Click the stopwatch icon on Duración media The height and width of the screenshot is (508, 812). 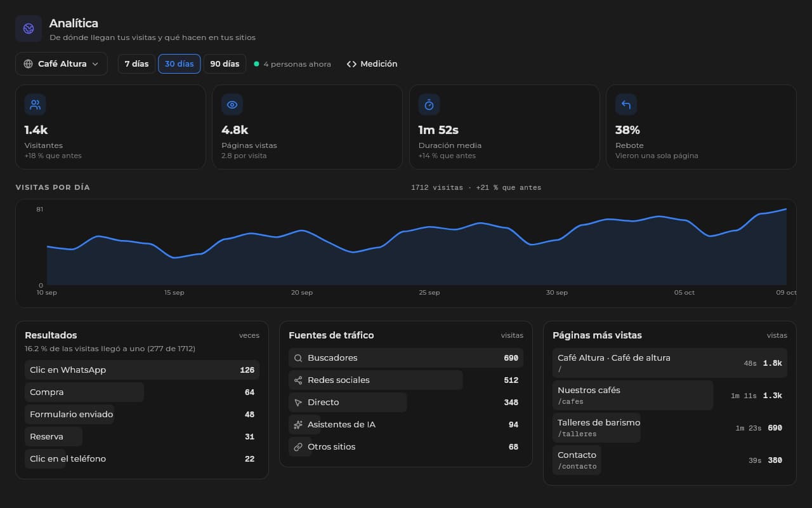pos(429,105)
